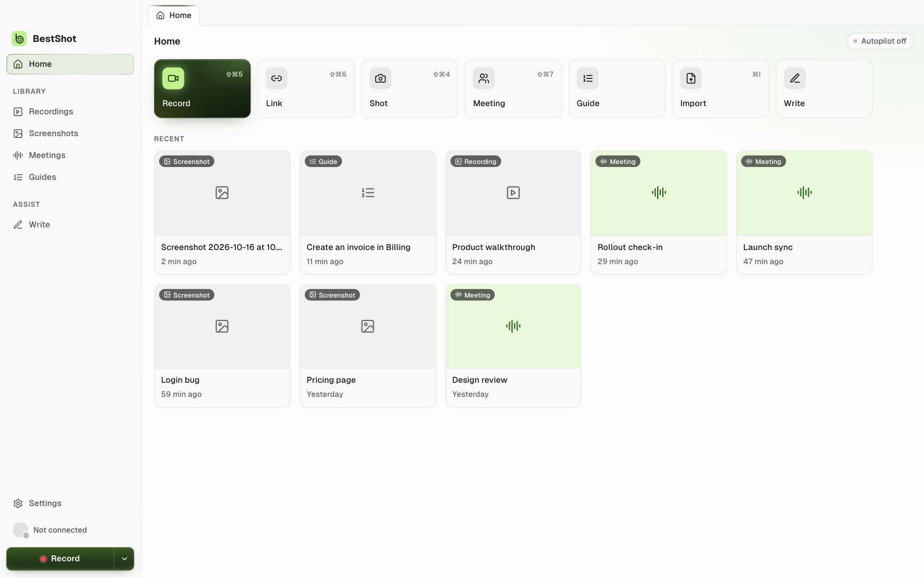Click the red-dot Record button at bottom
This screenshot has height=578, width=924.
tap(60, 558)
